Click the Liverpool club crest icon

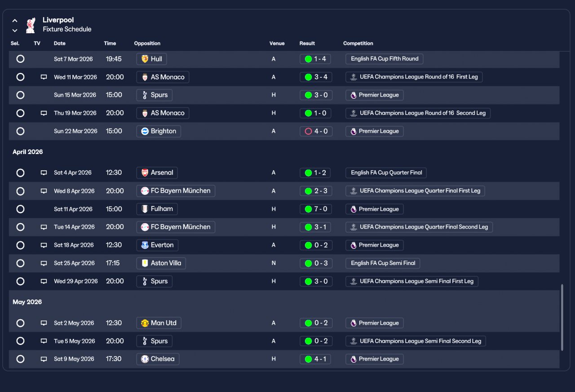coord(30,25)
